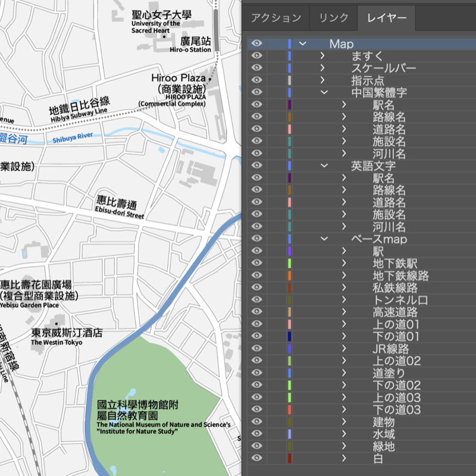Open the リンク tab
476x476 pixels.
coord(334,18)
